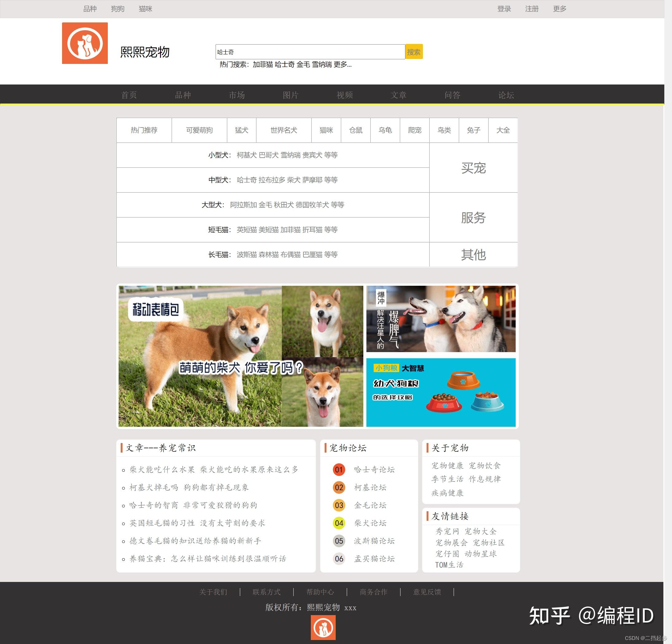
Task: Open the 波斯猫论坛 forum link
Action: click(x=374, y=541)
